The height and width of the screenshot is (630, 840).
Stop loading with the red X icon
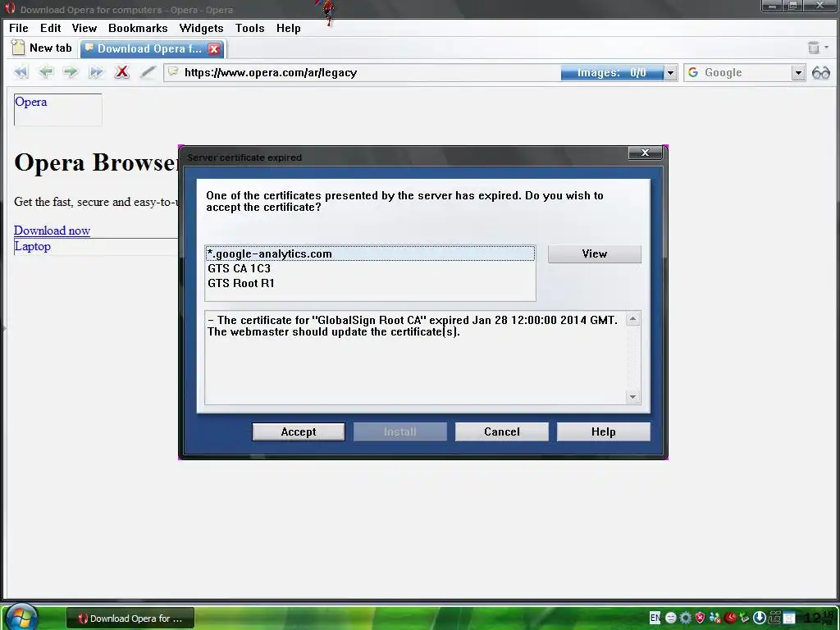[122, 72]
